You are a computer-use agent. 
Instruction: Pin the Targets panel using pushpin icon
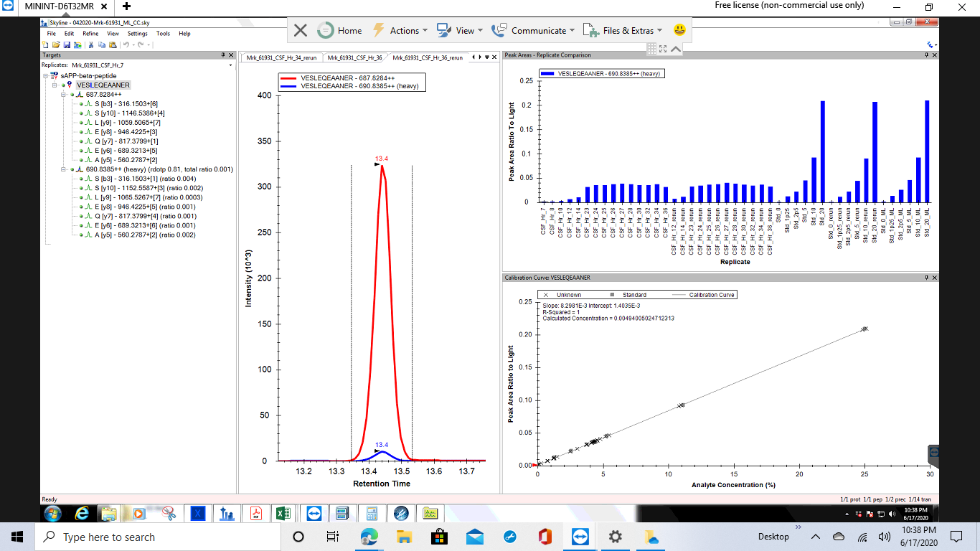point(223,55)
